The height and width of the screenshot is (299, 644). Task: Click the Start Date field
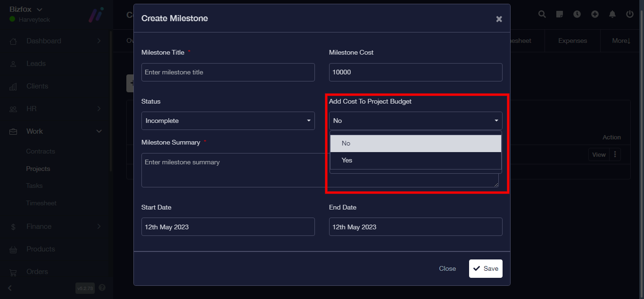click(x=228, y=227)
